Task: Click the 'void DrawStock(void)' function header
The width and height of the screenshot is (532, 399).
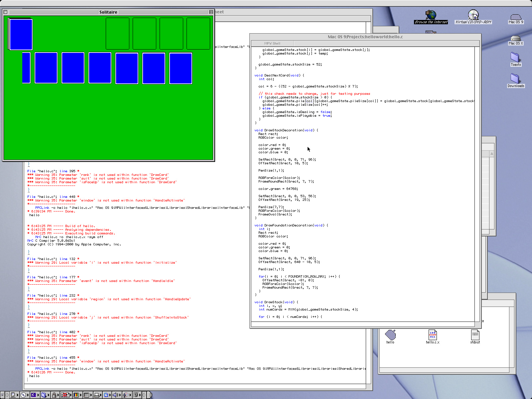Action: coord(276,302)
